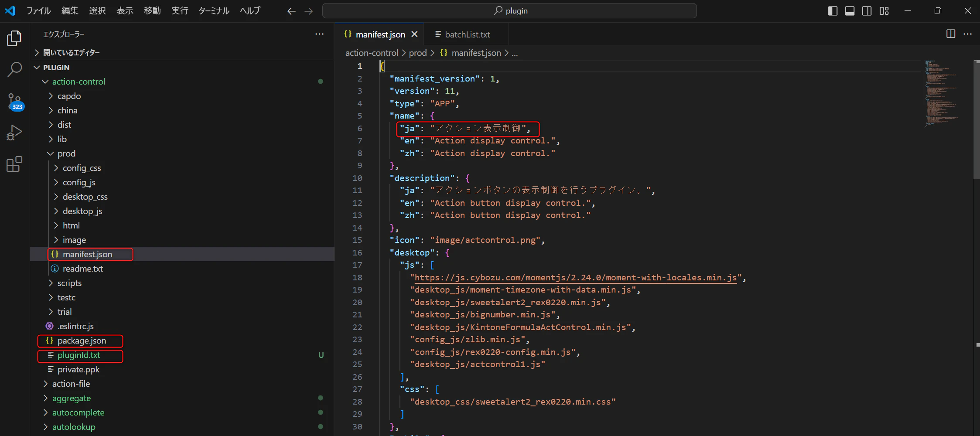The image size is (980, 436).
Task: Toggle the secondary side bar visibility
Action: coord(867,11)
